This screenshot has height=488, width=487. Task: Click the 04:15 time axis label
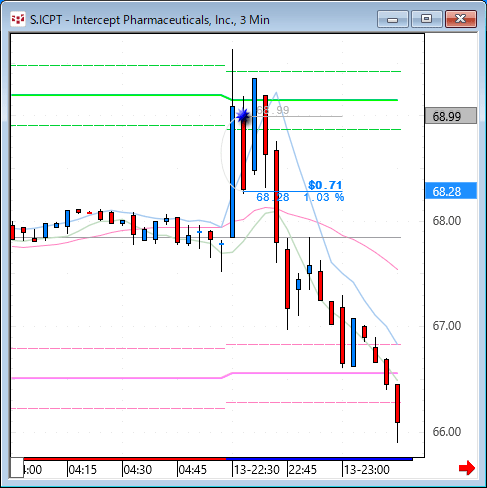[x=82, y=470]
